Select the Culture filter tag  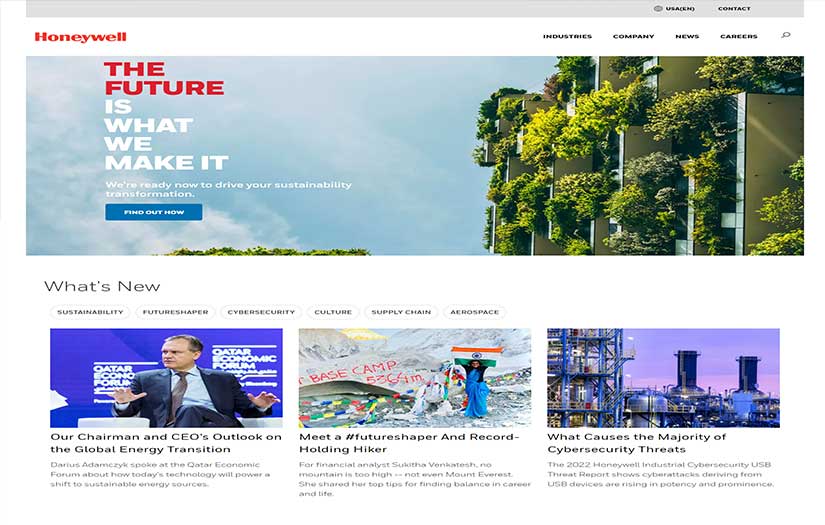tap(333, 312)
